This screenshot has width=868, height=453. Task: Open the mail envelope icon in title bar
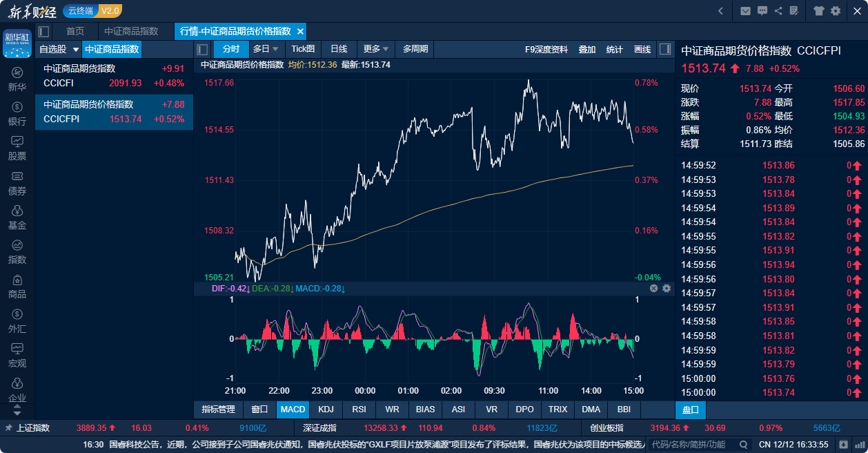pyautogui.click(x=745, y=11)
